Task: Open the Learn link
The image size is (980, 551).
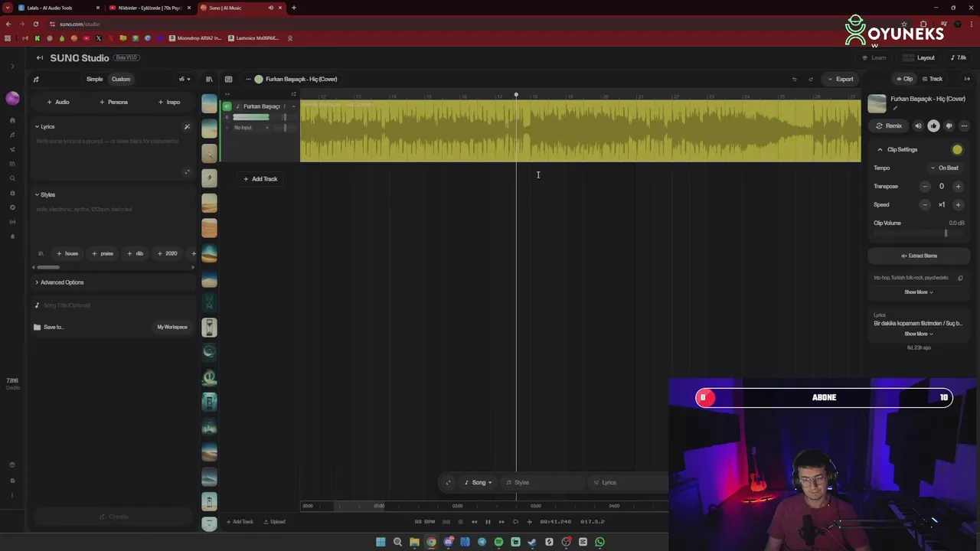Action: (874, 57)
